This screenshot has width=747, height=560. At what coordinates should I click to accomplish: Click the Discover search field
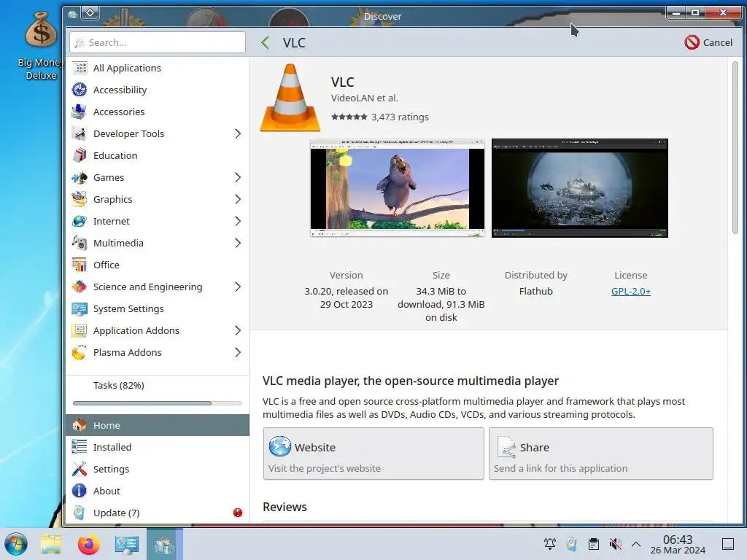click(x=158, y=43)
